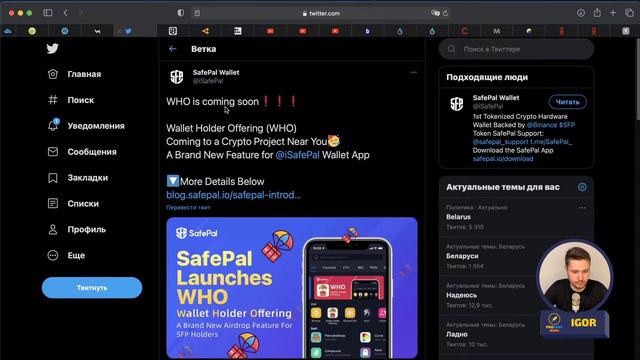Click Перевести твит link
This screenshot has width=640, height=360.
click(x=188, y=207)
